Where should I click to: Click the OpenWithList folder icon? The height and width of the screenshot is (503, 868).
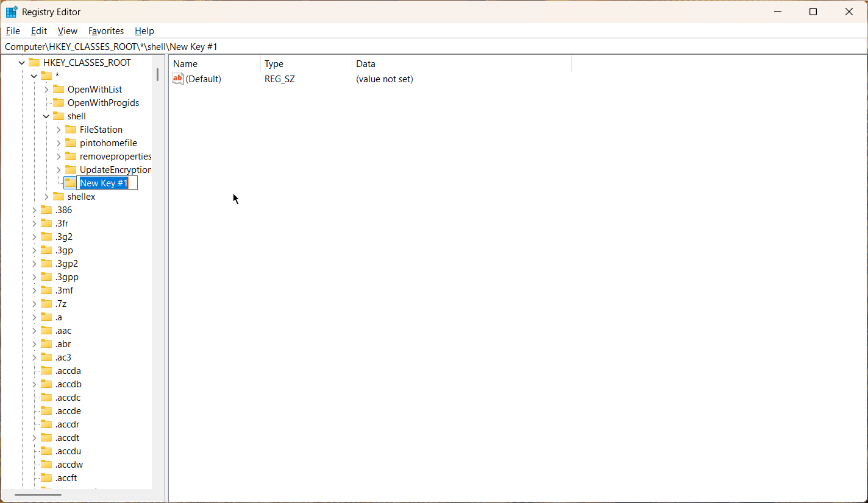(59, 89)
